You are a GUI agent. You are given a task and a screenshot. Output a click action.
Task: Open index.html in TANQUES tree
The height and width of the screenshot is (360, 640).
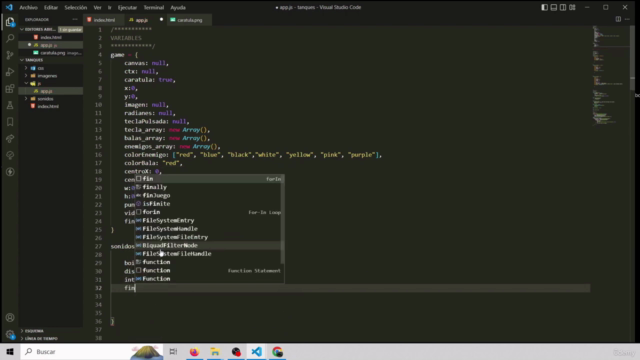51,106
